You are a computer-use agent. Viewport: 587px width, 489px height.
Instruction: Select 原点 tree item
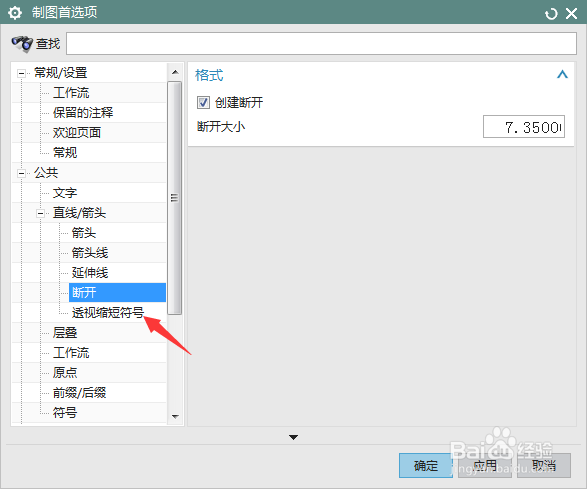(x=65, y=373)
